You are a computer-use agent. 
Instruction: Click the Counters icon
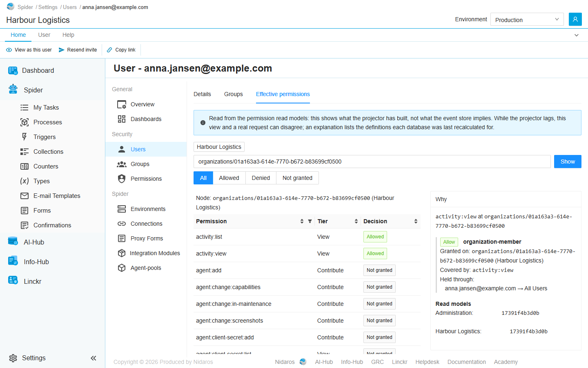(x=24, y=166)
